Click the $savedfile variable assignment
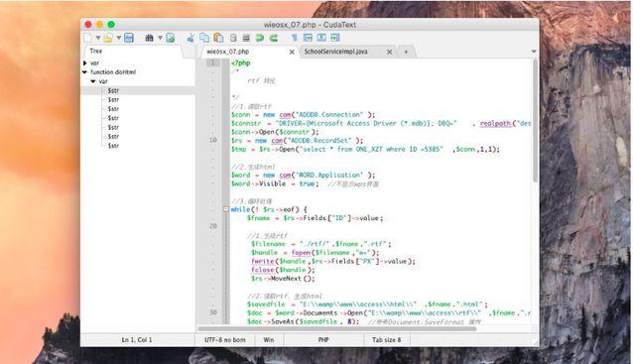633x364 pixels. (266, 304)
